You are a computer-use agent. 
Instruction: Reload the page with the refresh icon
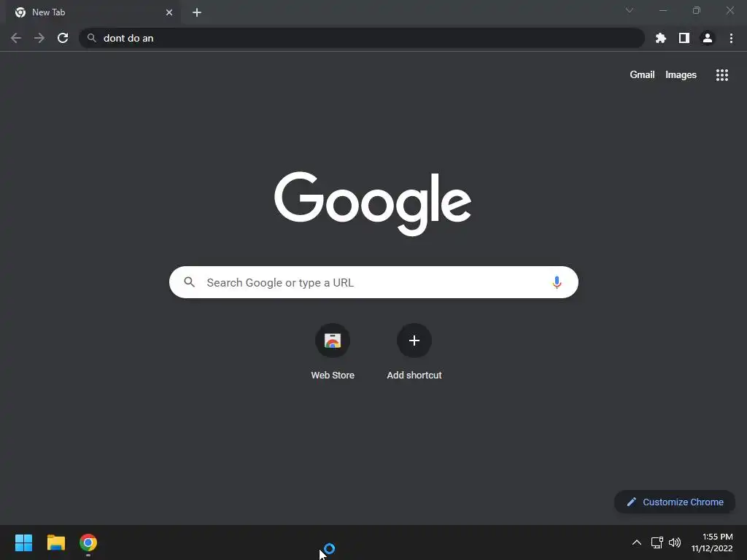point(63,38)
